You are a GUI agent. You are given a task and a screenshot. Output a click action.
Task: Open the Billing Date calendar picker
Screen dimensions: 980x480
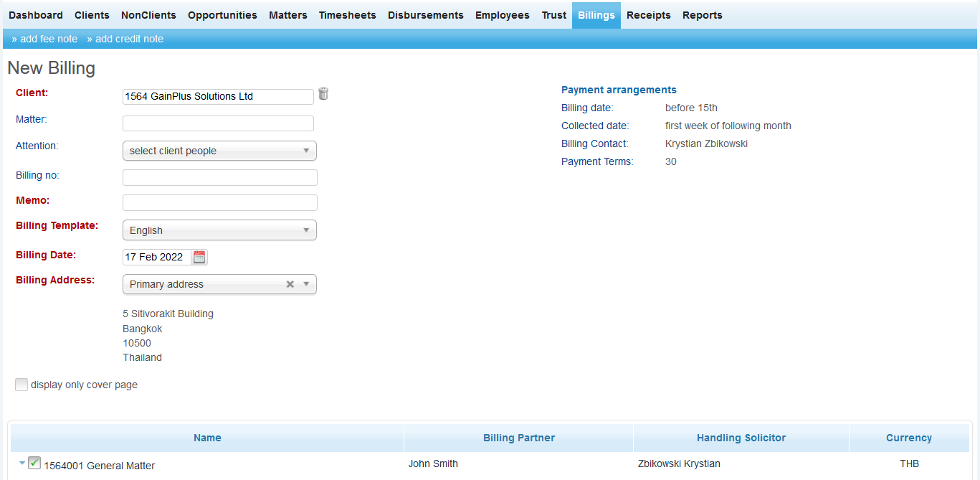(x=199, y=257)
